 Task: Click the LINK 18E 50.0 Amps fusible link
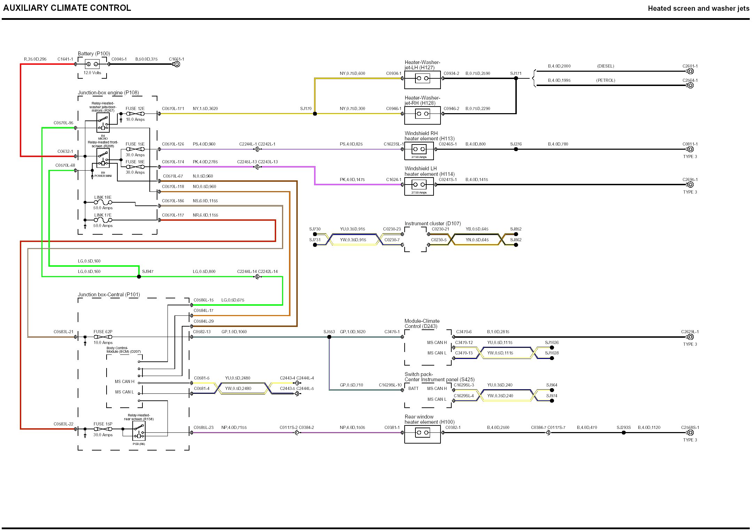point(103,202)
